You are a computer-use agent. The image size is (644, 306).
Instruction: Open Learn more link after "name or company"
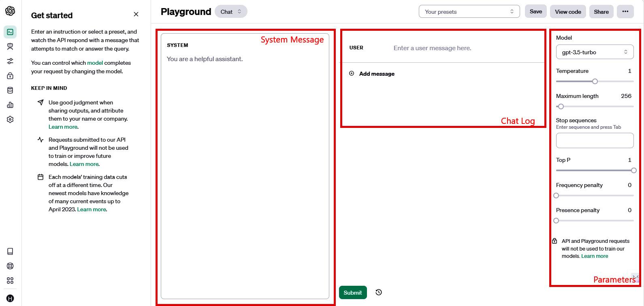pos(63,127)
